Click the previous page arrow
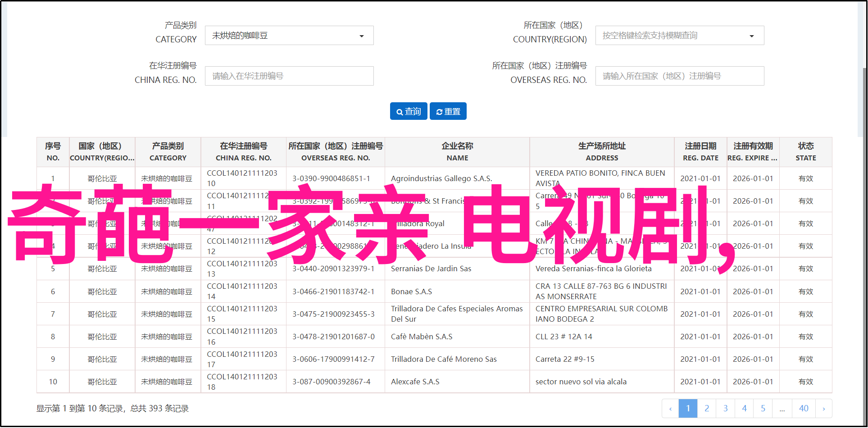The width and height of the screenshot is (868, 428). point(670,409)
